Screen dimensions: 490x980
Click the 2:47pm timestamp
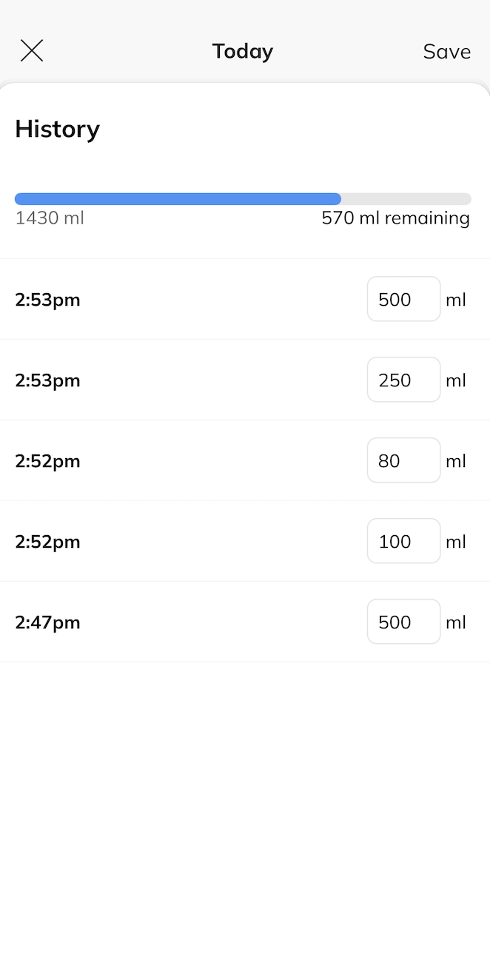pos(47,622)
